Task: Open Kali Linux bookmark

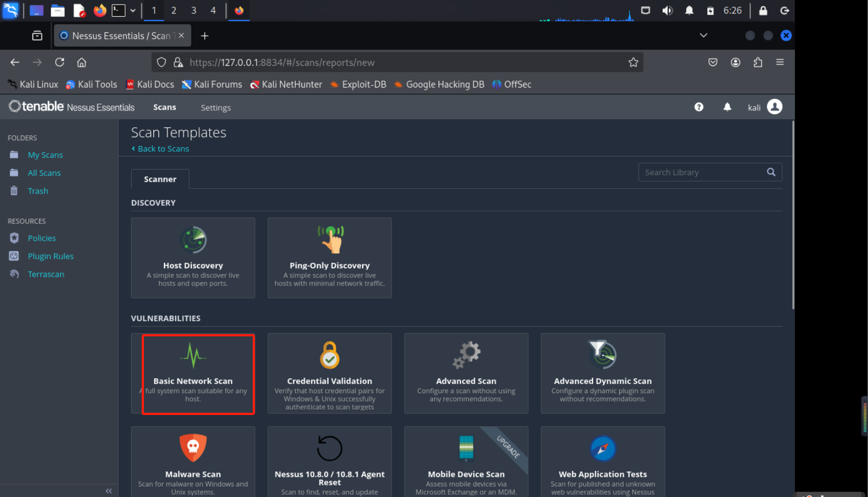Action: pos(33,84)
